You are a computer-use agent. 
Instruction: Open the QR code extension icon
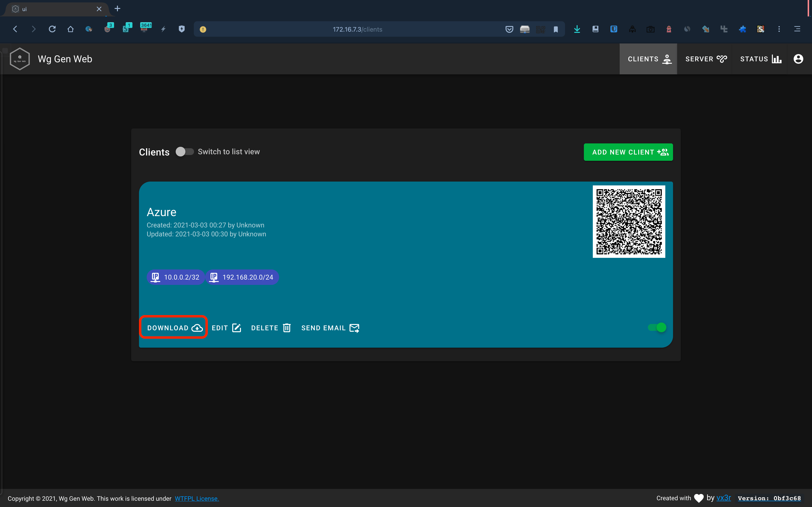coord(541,29)
